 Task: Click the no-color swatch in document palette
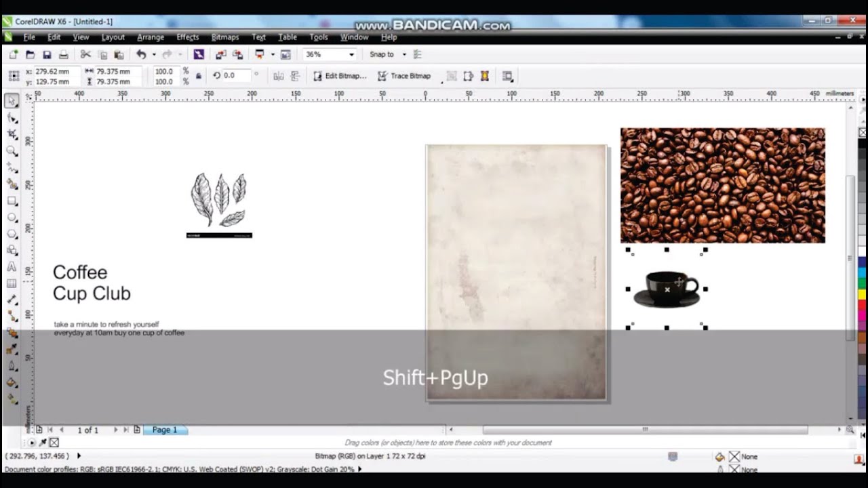[54, 443]
